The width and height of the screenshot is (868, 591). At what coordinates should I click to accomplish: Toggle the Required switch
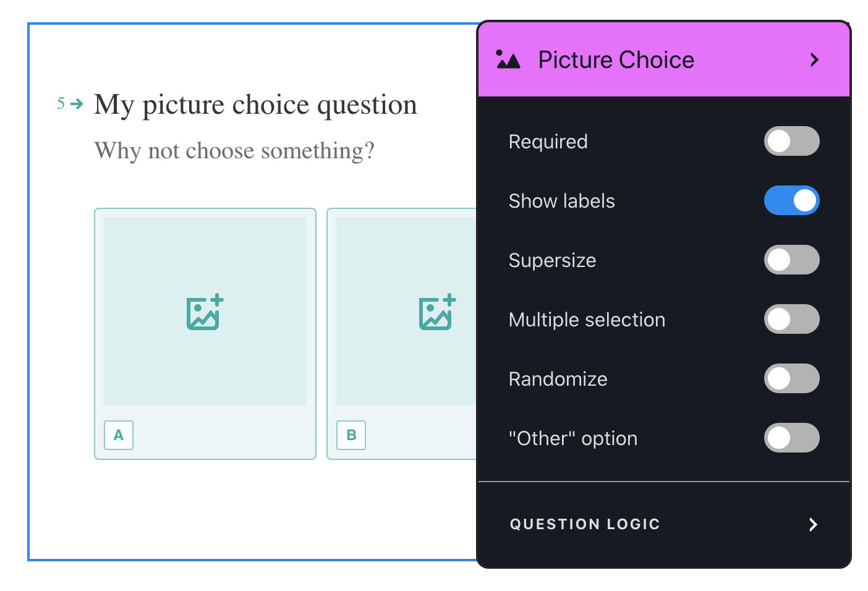point(792,141)
